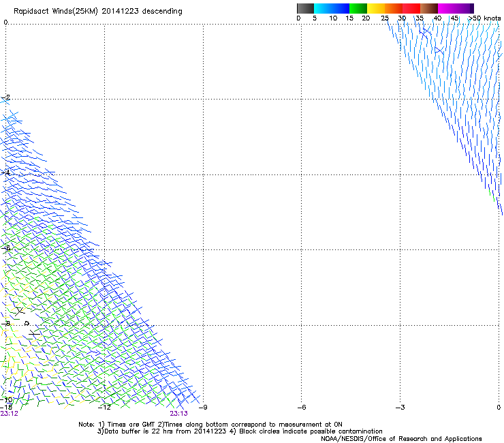
Task: Select the blue 10-15 knots legend segment
Action: (x=341, y=8)
